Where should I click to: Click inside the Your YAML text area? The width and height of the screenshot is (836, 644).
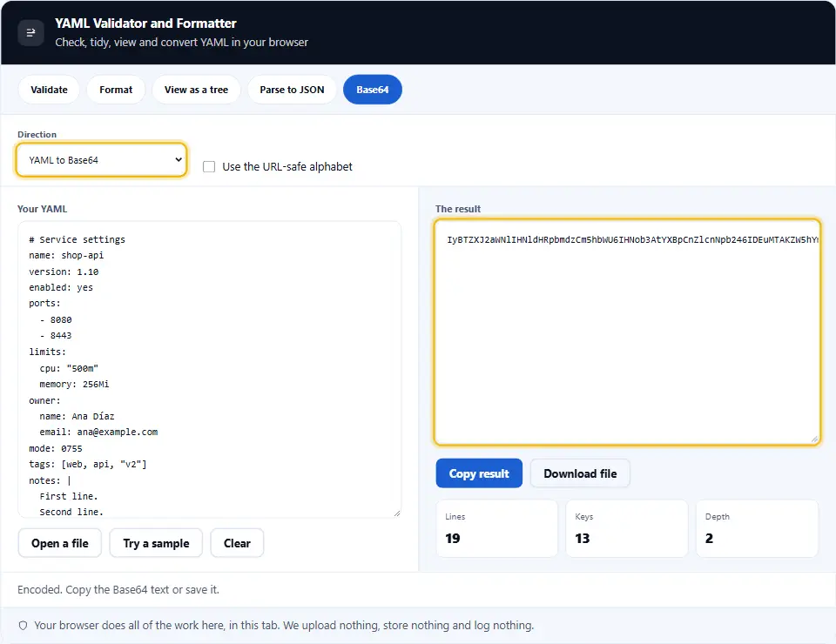[x=210, y=370]
